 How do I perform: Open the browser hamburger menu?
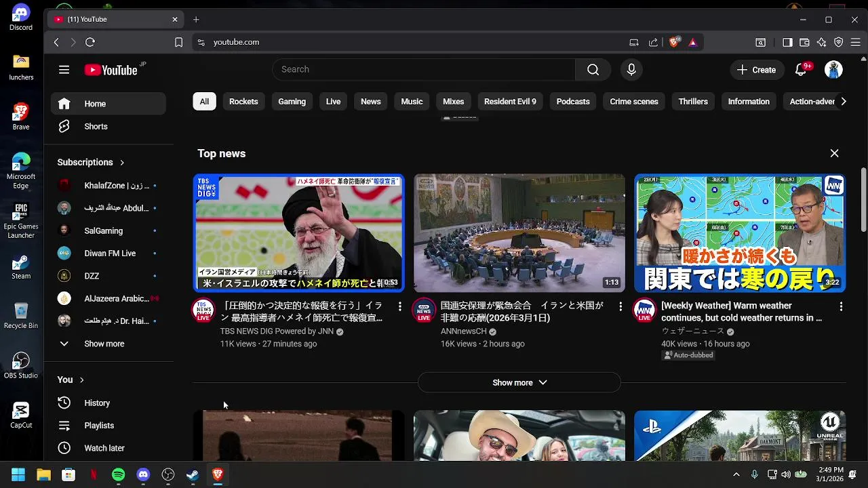pos(856,42)
